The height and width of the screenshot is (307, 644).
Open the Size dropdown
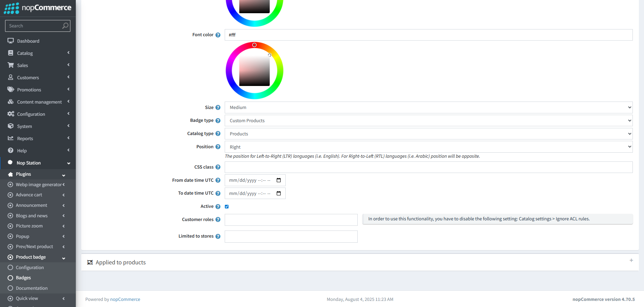[x=428, y=107]
